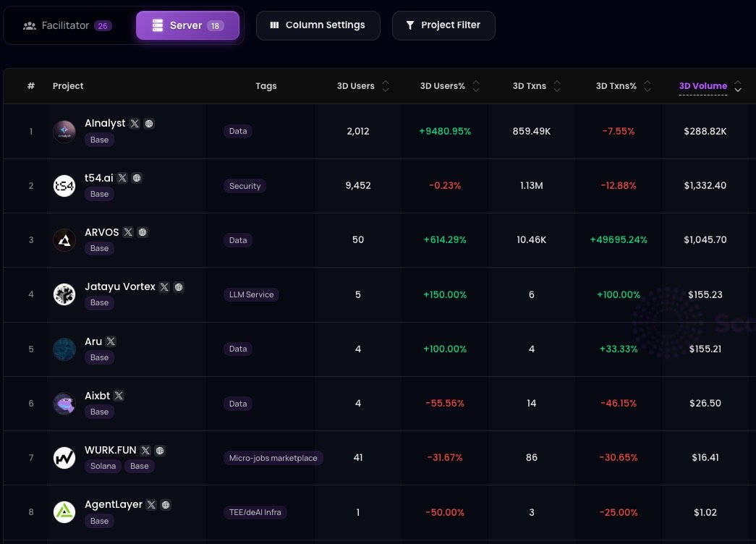Screen dimensions: 756x544
Task: Open AgentLayer X profile icon
Action: [151, 504]
